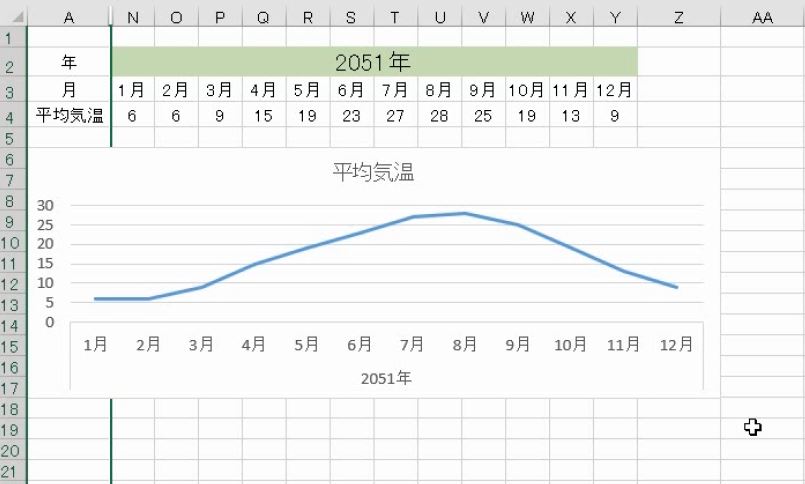Select column V header
Screen dimensions: 805x484
click(484, 17)
